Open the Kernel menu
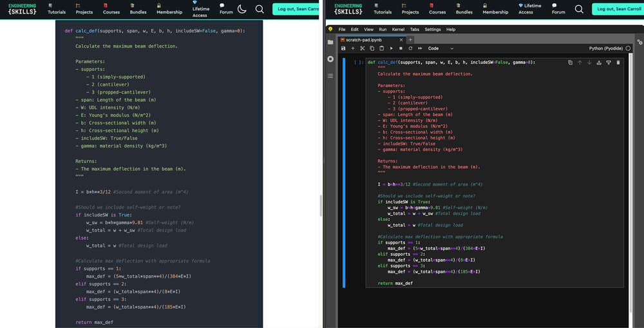The image size is (644, 328). [x=398, y=30]
